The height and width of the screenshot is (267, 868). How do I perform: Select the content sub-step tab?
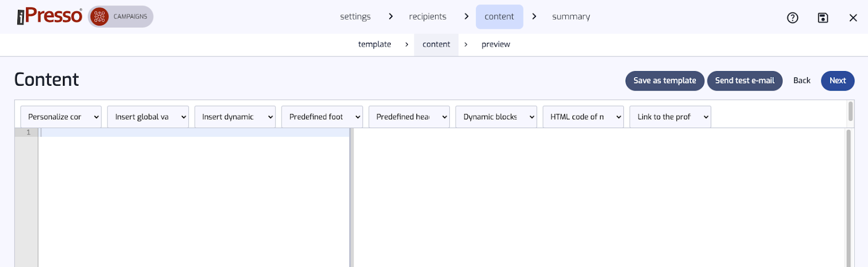(x=436, y=44)
